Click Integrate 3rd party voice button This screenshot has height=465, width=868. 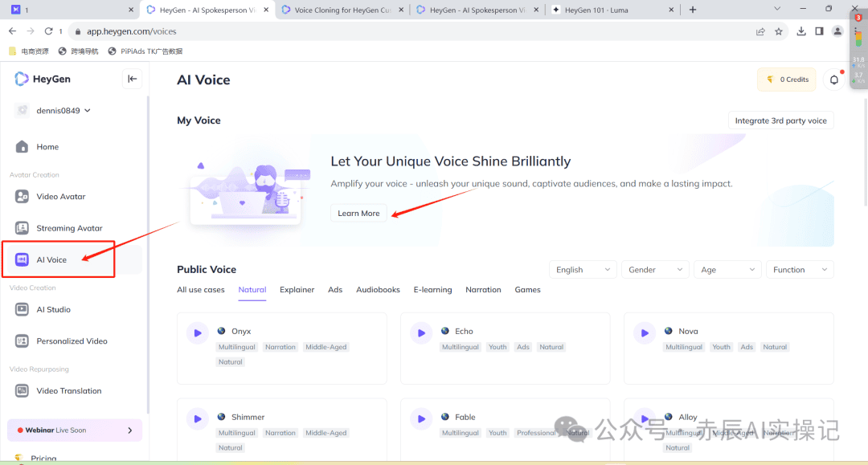click(780, 120)
